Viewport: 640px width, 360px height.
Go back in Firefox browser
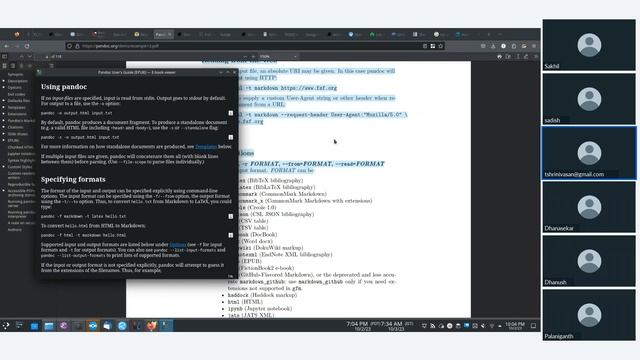point(7,46)
